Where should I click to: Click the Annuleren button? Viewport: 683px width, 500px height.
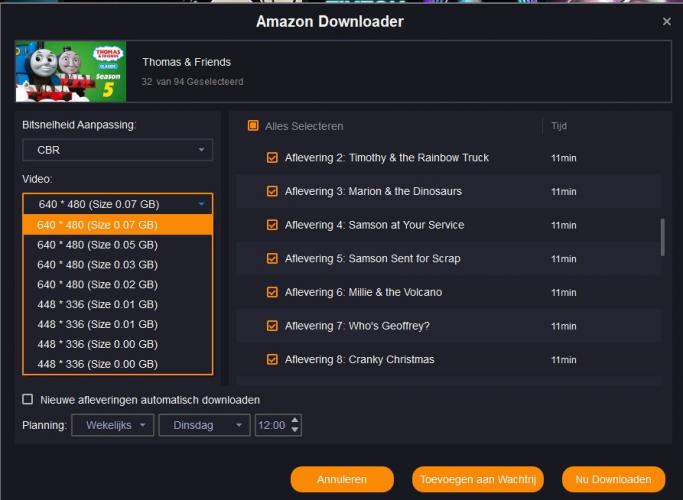click(342, 479)
